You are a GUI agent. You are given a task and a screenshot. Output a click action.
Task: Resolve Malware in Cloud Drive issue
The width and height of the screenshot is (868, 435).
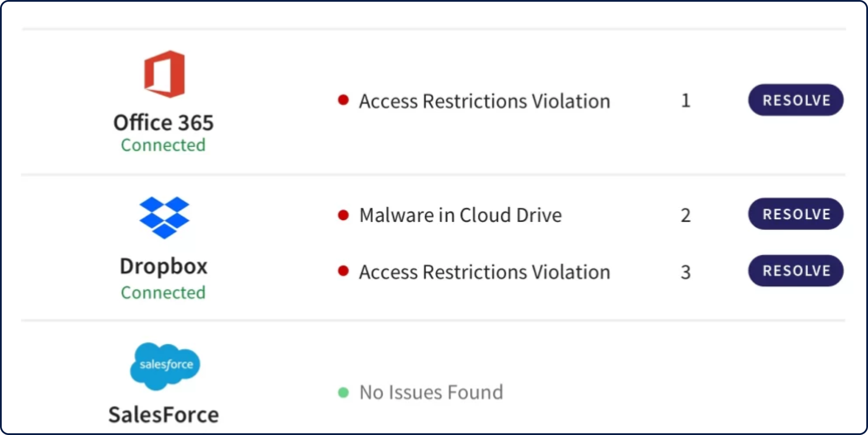[796, 214]
